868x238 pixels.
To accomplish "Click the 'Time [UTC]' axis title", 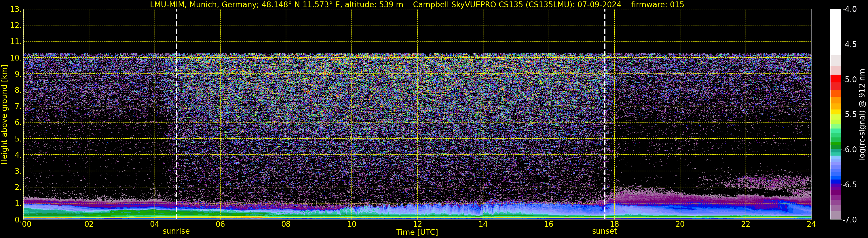I will 417,232.
